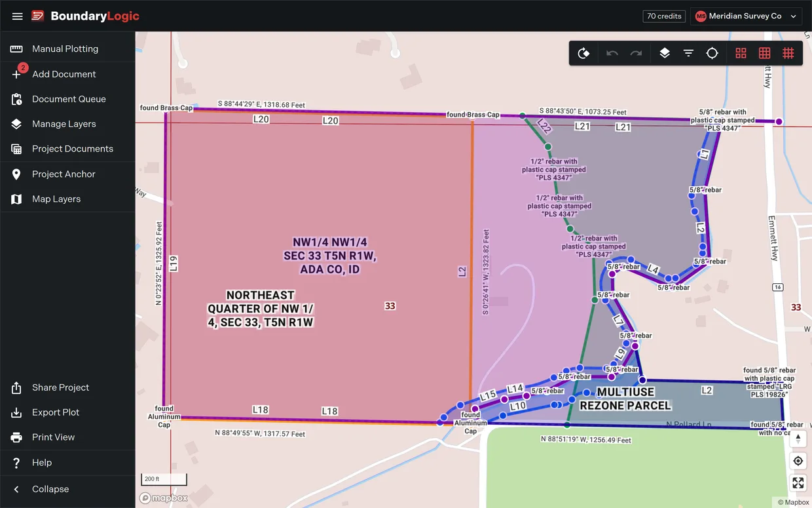Viewport: 812px width, 508px height.
Task: Open the Meridian Survey Co account dropdown
Action: pyautogui.click(x=747, y=16)
